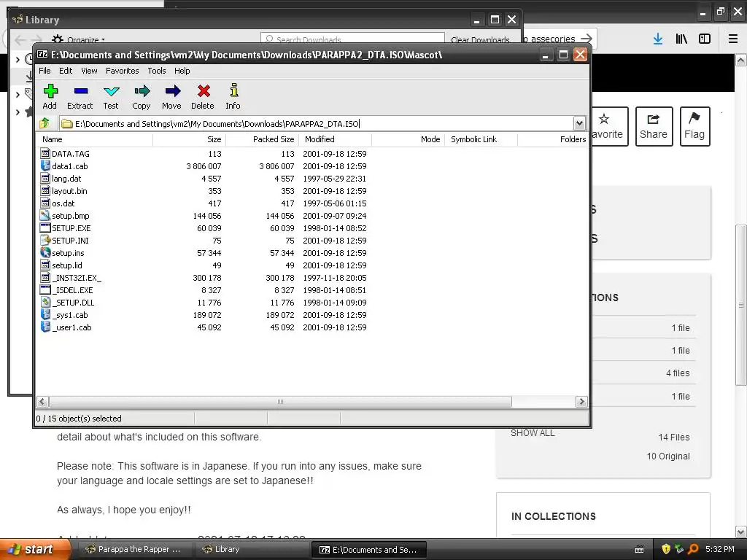Open the Organize dropdown in Library
The height and width of the screenshot is (560, 747).
click(79, 39)
